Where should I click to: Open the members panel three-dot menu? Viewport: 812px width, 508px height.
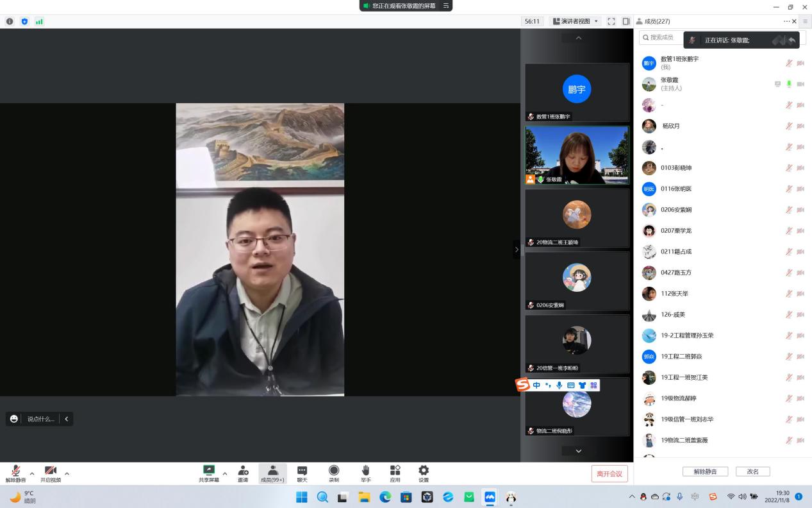pos(786,21)
